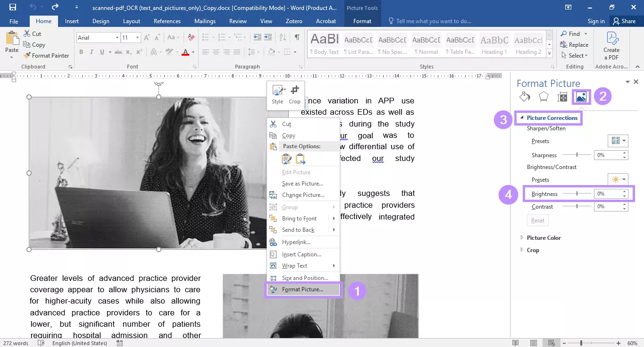Switch to the Design ribbon tab
This screenshot has height=347, width=644.
tap(100, 21)
